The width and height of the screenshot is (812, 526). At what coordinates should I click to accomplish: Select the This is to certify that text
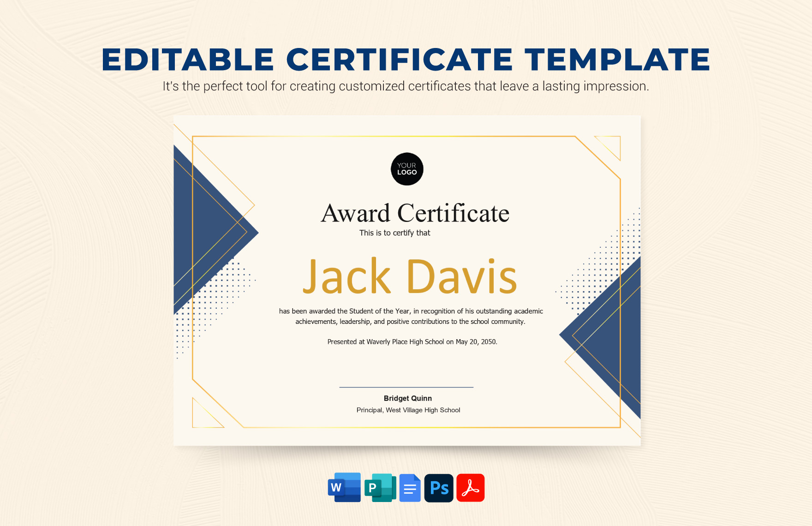click(394, 233)
